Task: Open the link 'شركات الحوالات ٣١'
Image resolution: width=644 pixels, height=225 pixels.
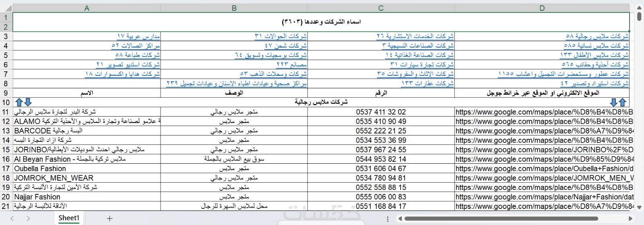Action: [281, 36]
